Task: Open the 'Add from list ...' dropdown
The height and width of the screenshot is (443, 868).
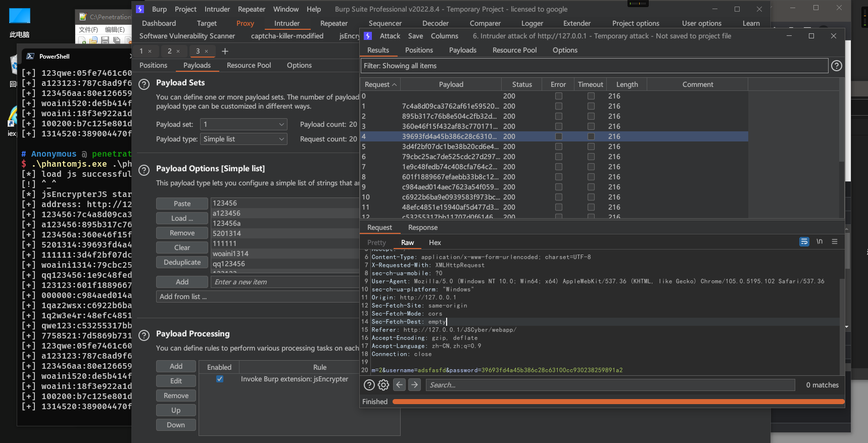Action: click(x=258, y=297)
